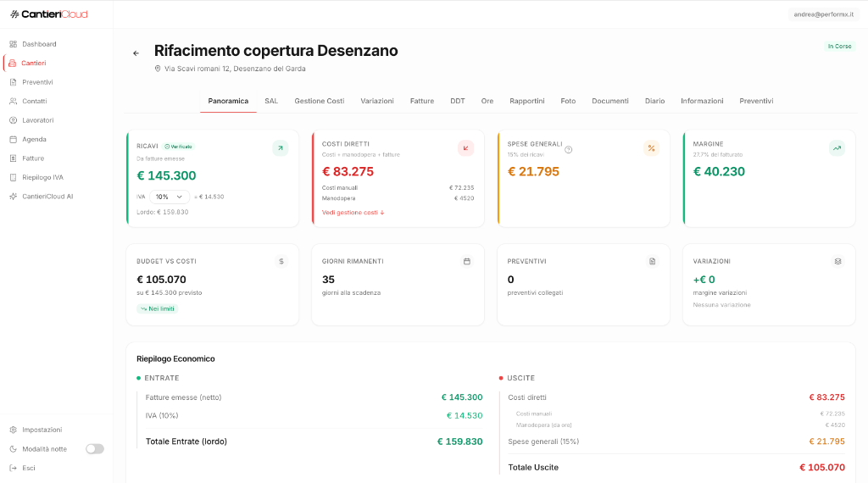Click the Lavoratori icon in the sidebar
Screen dimensions: 868x483
[x=14, y=120]
